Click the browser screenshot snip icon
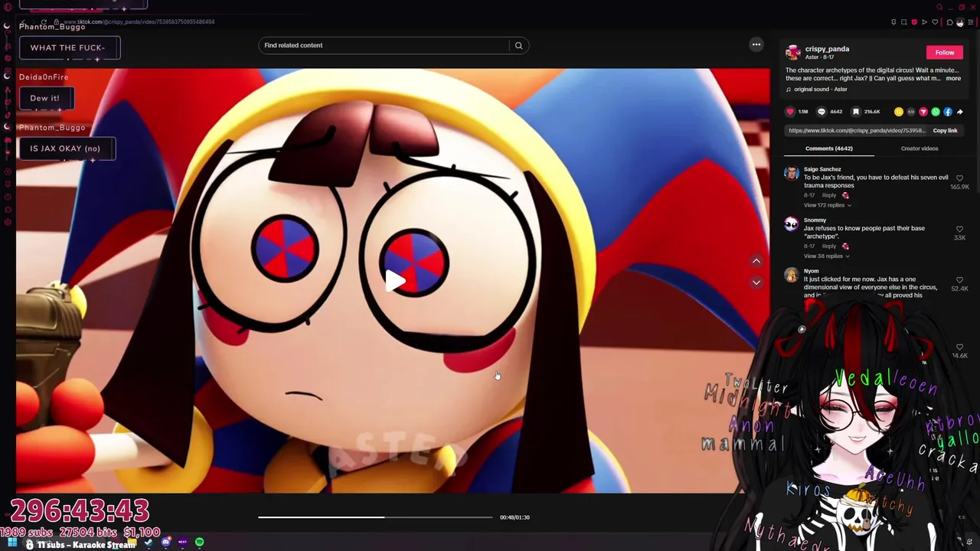 pos(904,22)
